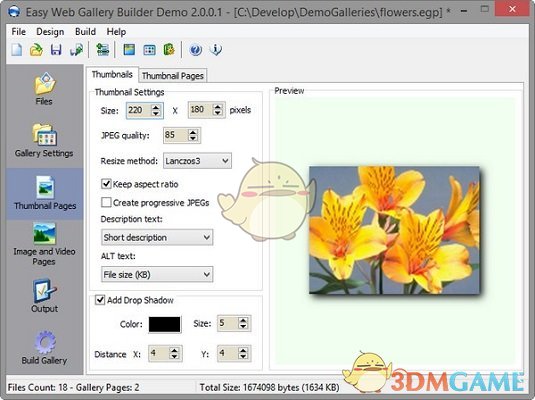Click the About info icon
Screen dimensions: 535x400
216,50
